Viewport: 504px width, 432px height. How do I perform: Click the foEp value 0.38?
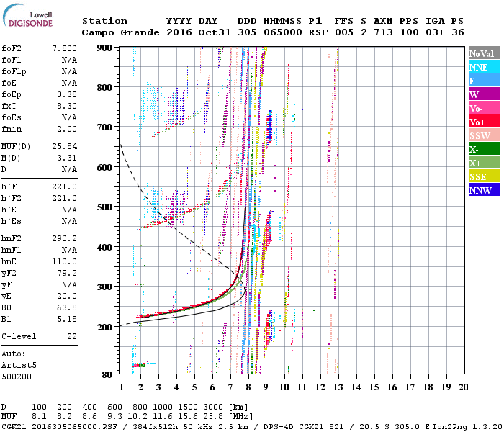click(67, 95)
